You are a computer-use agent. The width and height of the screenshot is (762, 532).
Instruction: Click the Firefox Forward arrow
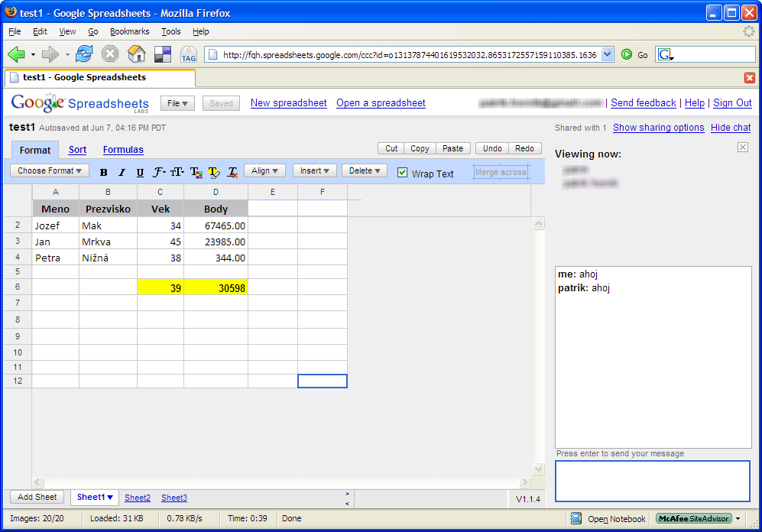point(50,54)
